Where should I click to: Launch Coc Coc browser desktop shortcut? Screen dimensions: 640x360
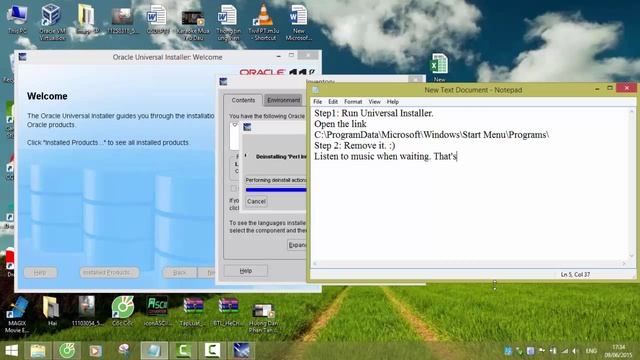pyautogui.click(x=122, y=311)
